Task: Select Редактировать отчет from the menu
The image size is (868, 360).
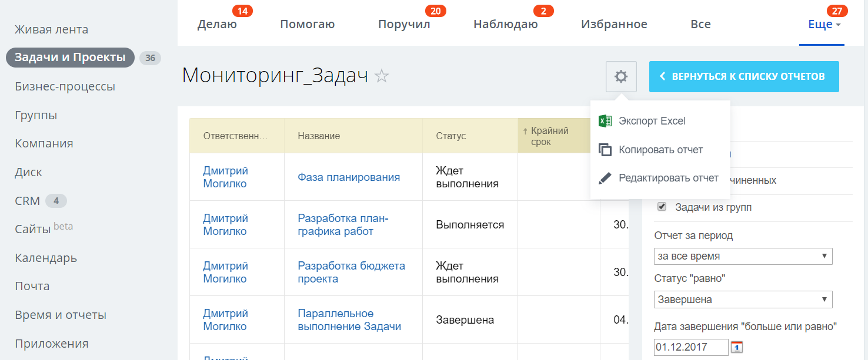Action: coord(668,178)
